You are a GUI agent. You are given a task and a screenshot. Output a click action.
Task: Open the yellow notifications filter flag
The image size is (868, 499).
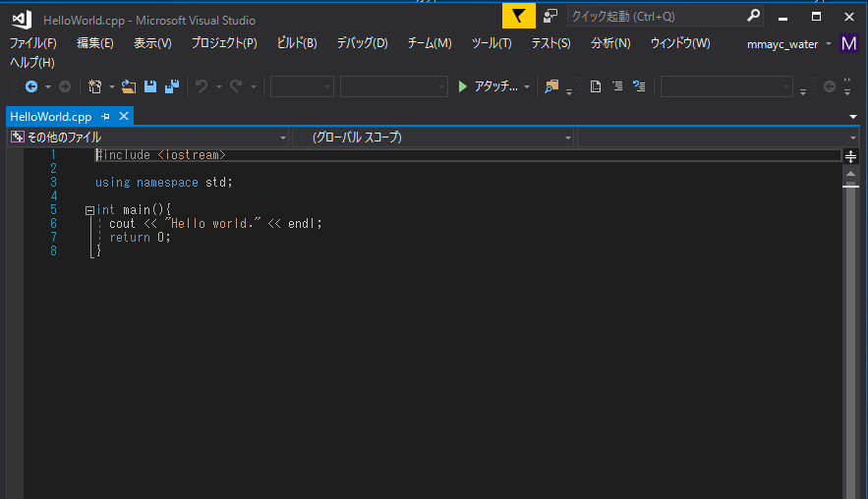click(x=519, y=16)
